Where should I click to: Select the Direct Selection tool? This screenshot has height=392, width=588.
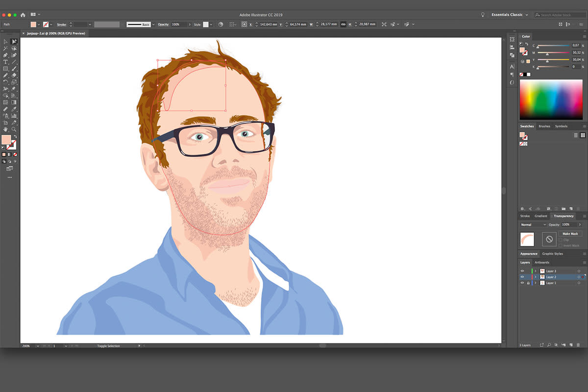tap(14, 42)
